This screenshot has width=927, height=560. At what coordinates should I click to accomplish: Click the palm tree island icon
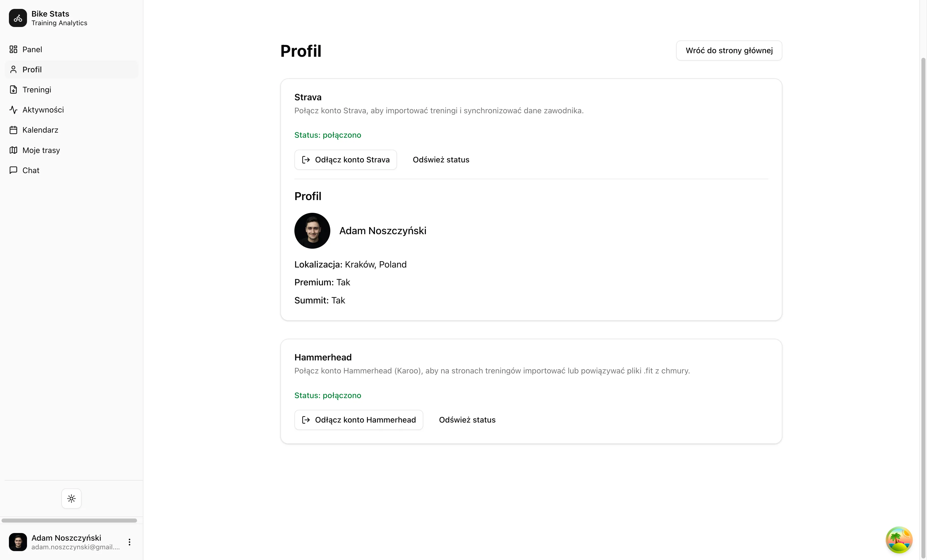tap(899, 540)
